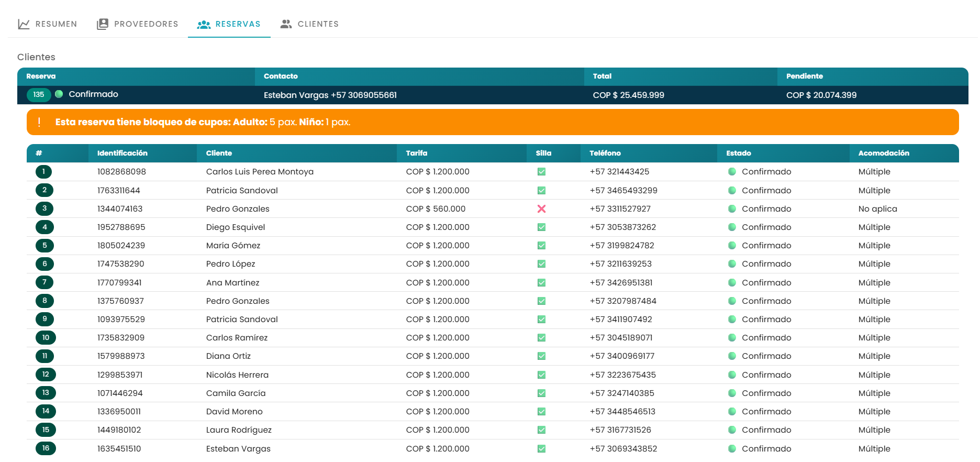The image size is (980, 462).
Task: Click the red X silla icon for Pedro Gonzales
Action: pyautogui.click(x=541, y=208)
